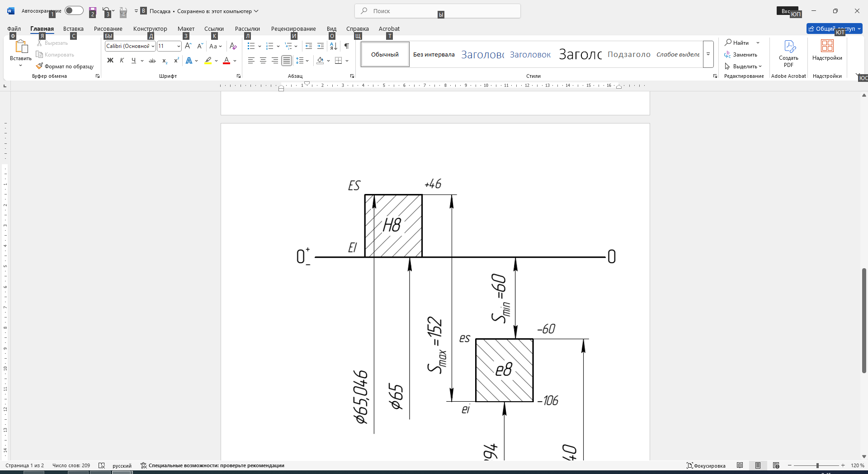868x474 pixels.
Task: Click Заменить (Replace) button
Action: pos(741,54)
